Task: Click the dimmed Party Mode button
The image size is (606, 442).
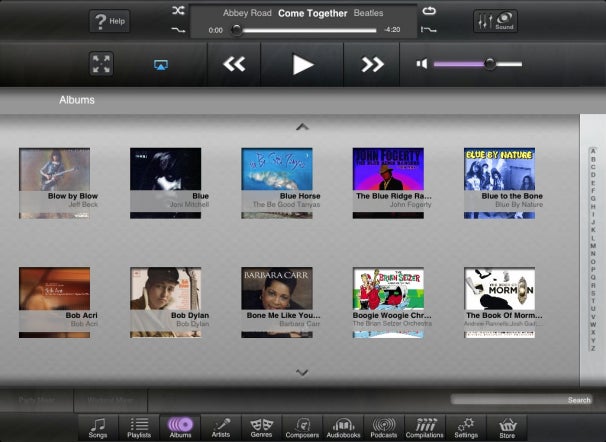Action: [x=37, y=400]
